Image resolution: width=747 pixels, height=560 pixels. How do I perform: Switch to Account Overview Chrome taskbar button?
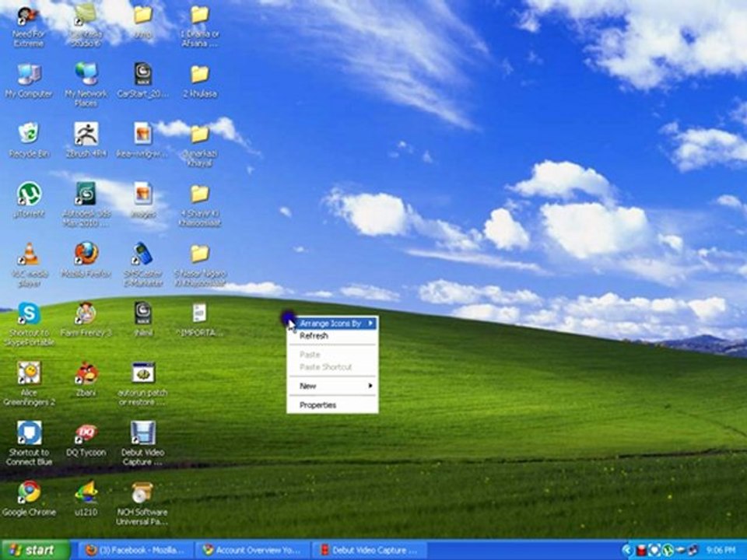coord(251,551)
